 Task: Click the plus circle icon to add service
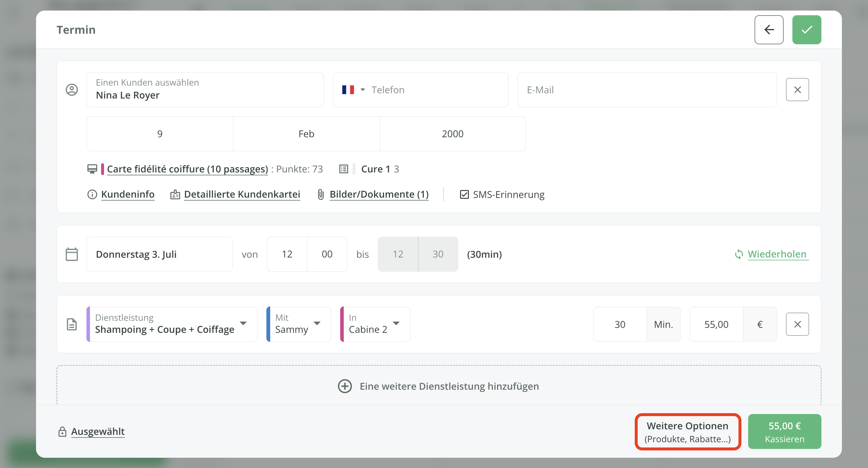coord(345,386)
